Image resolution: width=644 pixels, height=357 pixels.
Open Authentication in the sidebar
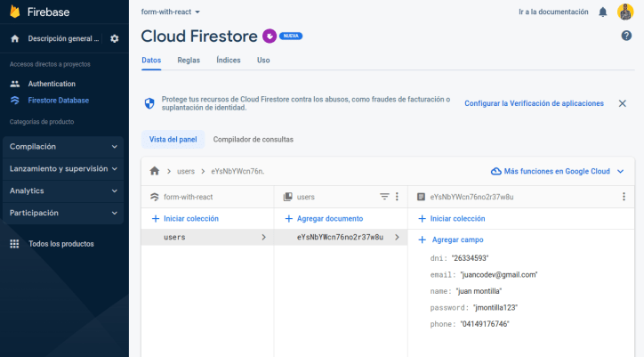coord(52,84)
